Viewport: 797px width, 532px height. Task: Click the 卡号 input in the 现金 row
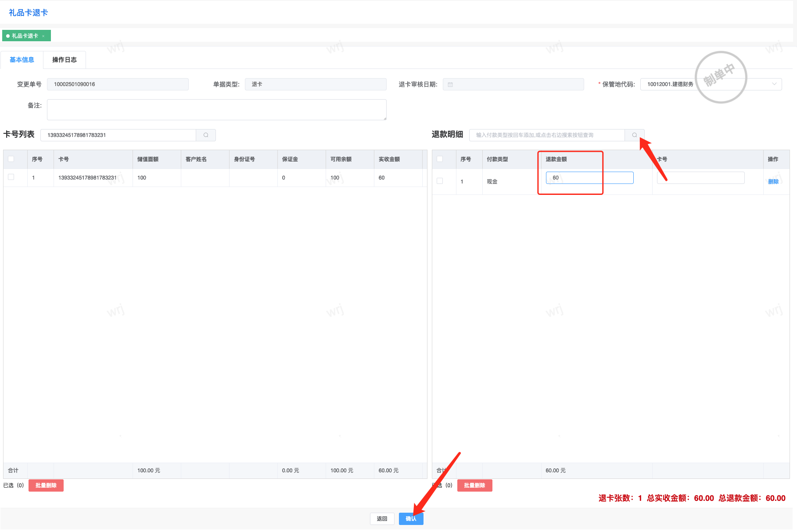(700, 178)
